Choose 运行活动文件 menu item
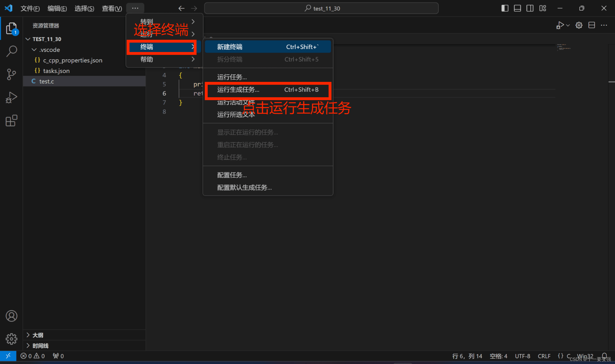 coord(268,102)
